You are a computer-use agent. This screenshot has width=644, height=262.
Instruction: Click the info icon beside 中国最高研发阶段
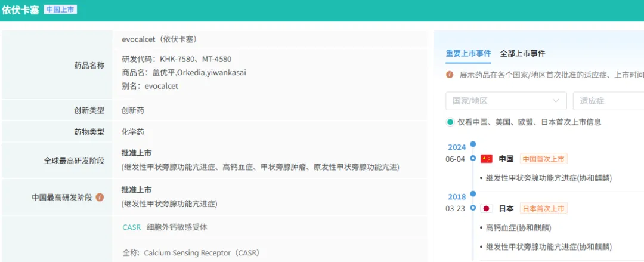tap(100, 198)
